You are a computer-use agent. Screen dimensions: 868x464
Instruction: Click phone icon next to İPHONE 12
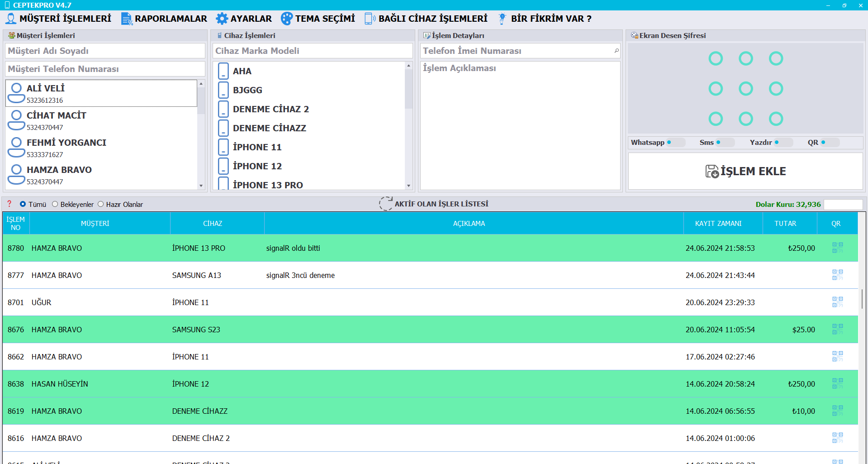[223, 166]
